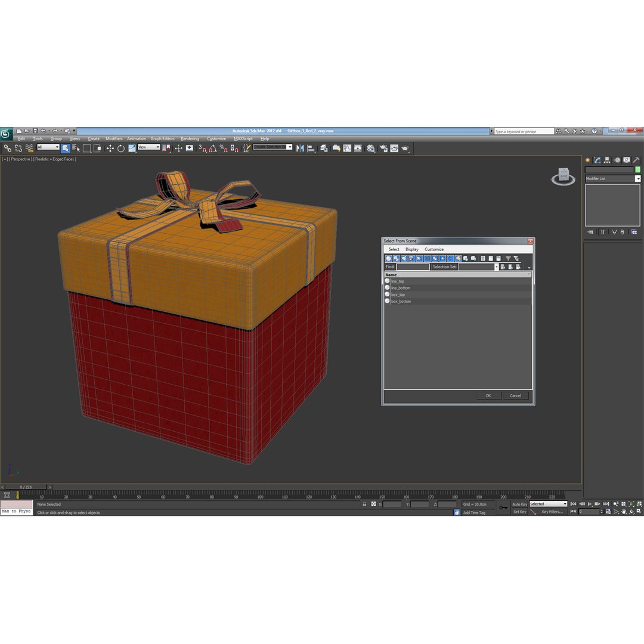Open the MAXScript menu

(243, 139)
